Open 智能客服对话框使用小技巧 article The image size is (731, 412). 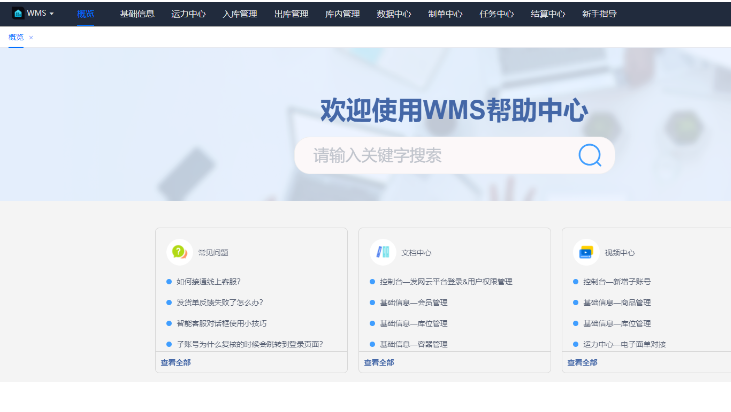tap(221, 323)
